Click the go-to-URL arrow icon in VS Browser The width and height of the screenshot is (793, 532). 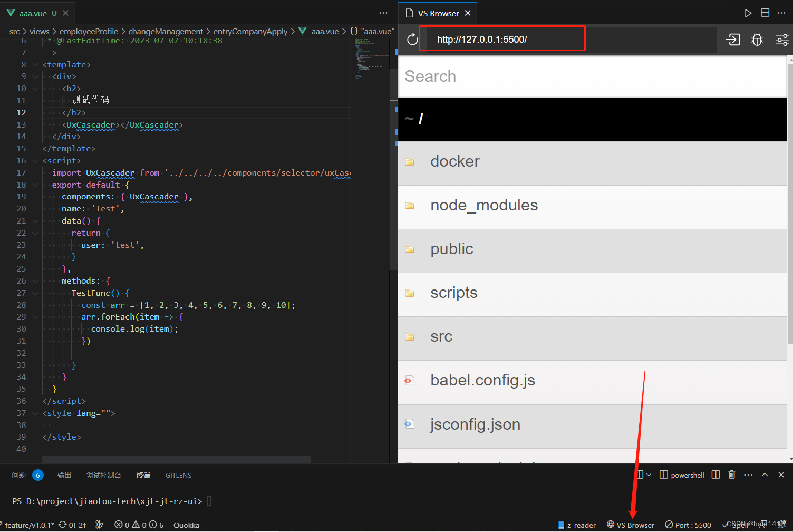(x=733, y=40)
